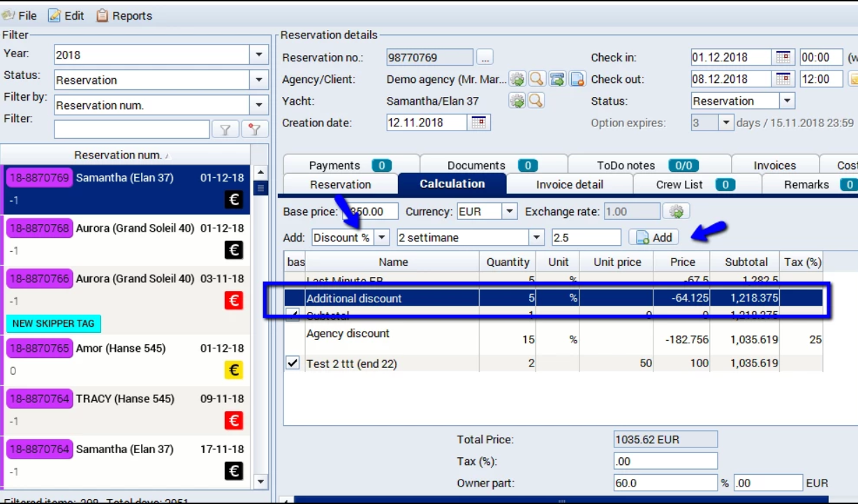Click the exchange rate gear icon

(x=676, y=212)
